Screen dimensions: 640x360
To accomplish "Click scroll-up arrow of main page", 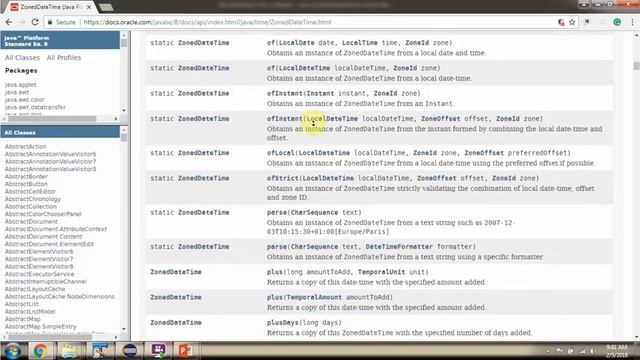I will (x=636, y=36).
